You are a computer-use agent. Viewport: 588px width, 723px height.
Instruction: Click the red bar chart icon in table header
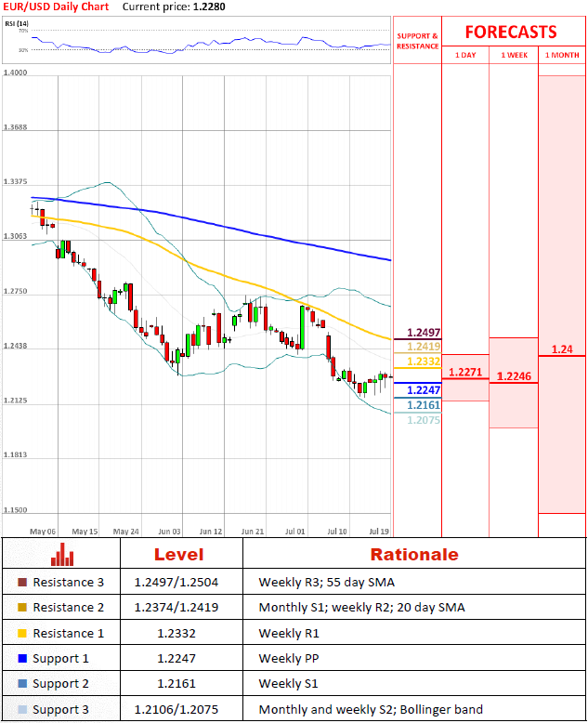coord(62,555)
